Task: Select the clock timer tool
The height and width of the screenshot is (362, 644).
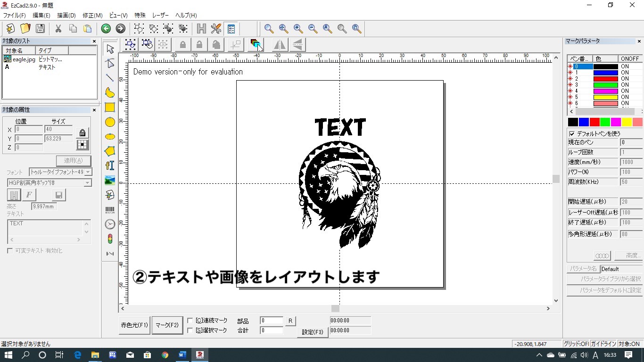Action: point(110,224)
